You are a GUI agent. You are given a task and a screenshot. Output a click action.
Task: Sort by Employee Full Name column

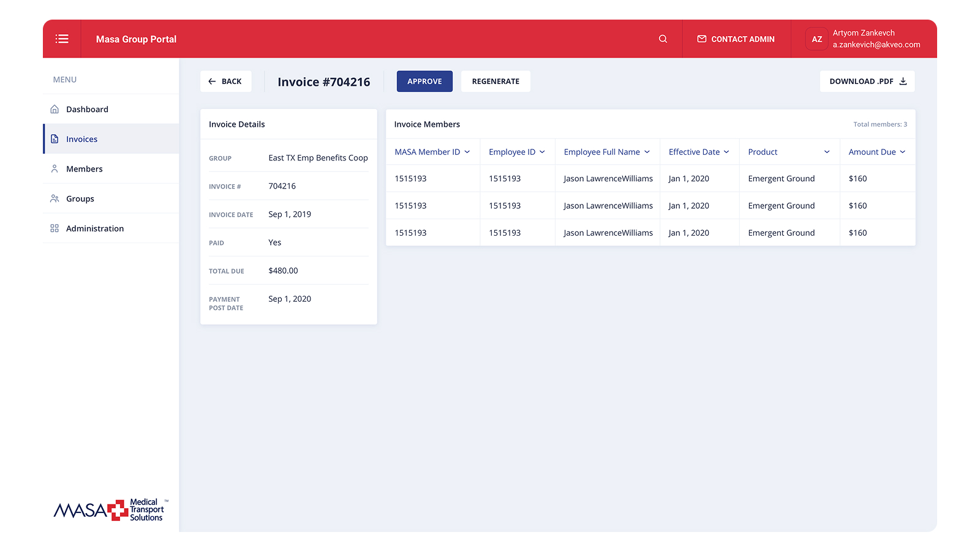[x=607, y=152]
